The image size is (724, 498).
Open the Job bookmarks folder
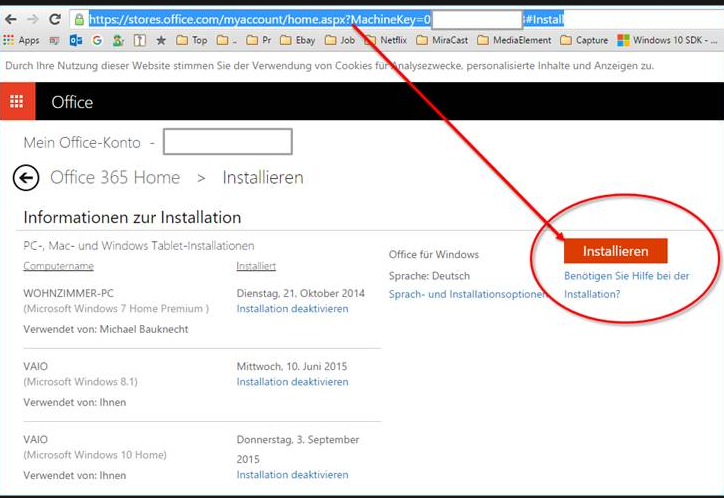pos(340,40)
